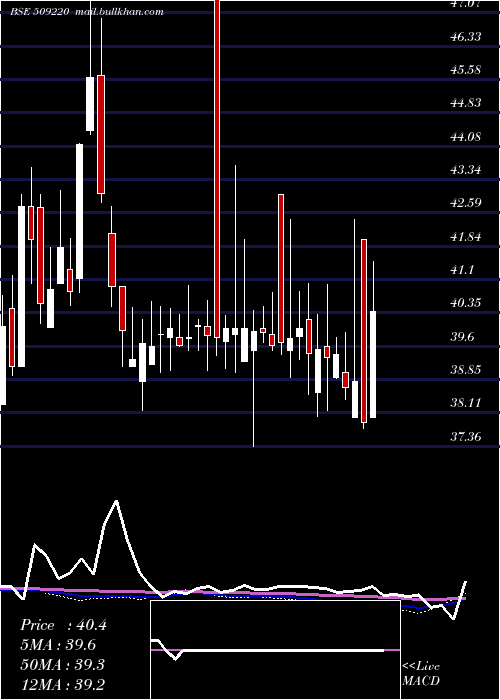Viewport: 500px width, 700px height.
Task: Click the 38.85 price axis label
Action: (466, 370)
